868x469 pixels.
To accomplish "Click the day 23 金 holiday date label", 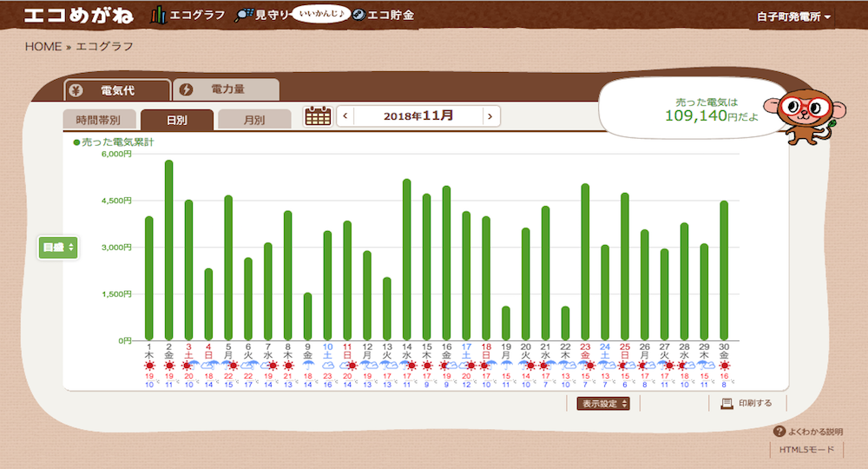I will pyautogui.click(x=585, y=351).
